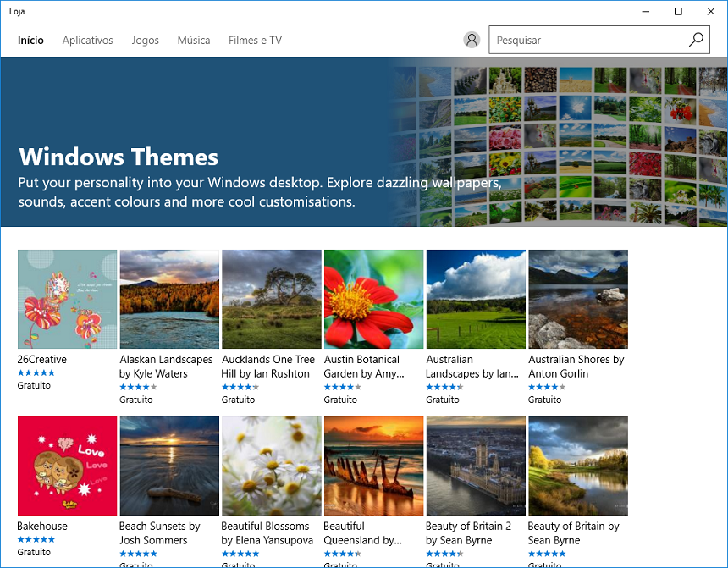Minimize the Loja window
The image size is (728, 568).
pos(646,11)
